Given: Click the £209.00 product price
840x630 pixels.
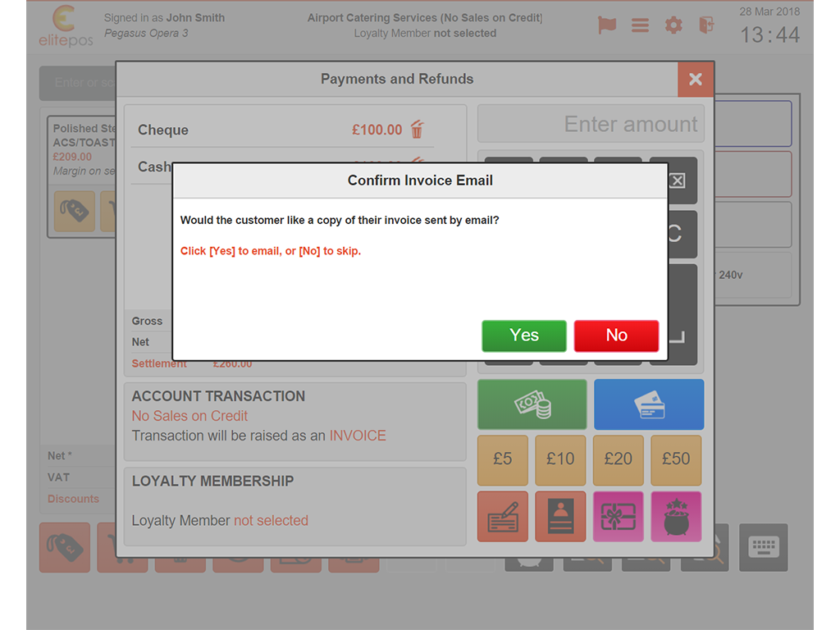Looking at the screenshot, I should [72, 157].
